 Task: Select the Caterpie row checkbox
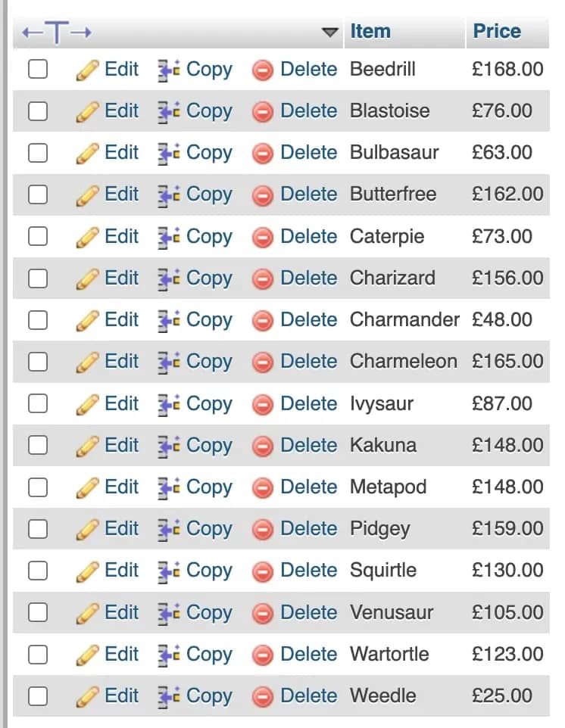tap(38, 236)
